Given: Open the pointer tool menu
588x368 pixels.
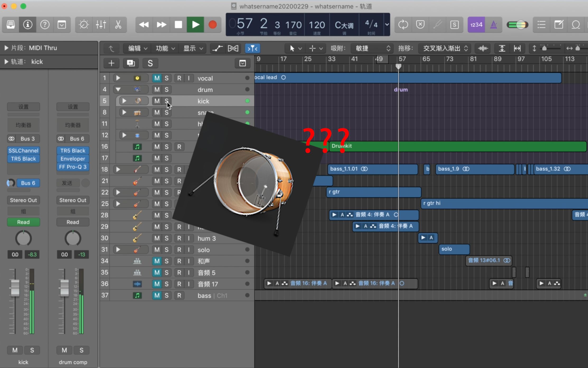Looking at the screenshot, I should point(295,48).
